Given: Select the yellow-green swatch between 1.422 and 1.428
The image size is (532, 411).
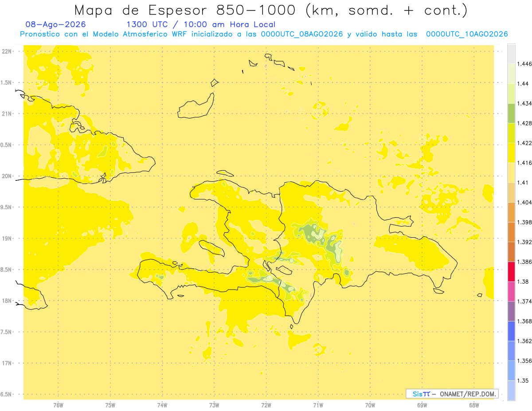Looking at the screenshot, I should coord(511,133).
